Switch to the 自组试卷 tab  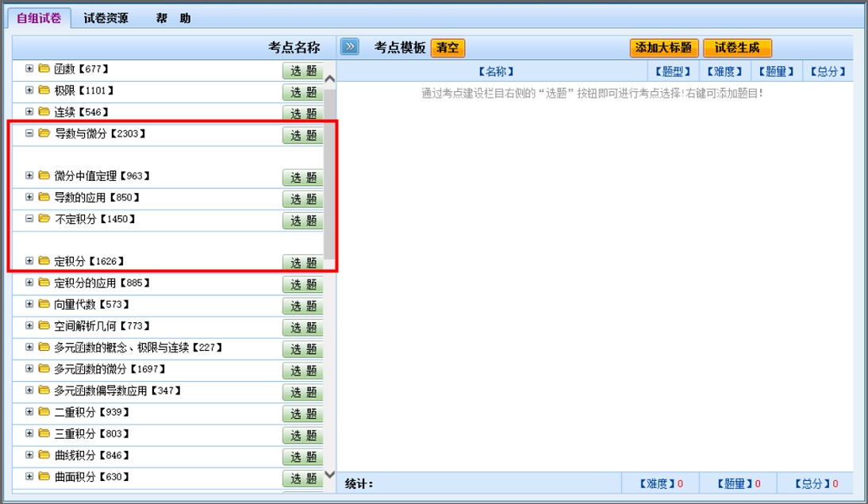(x=39, y=18)
